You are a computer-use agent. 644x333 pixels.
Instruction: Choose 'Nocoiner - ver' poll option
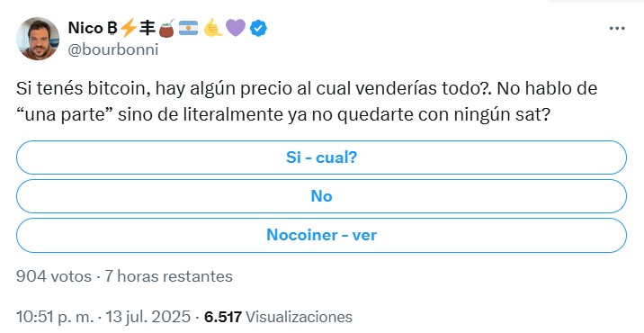click(322, 235)
